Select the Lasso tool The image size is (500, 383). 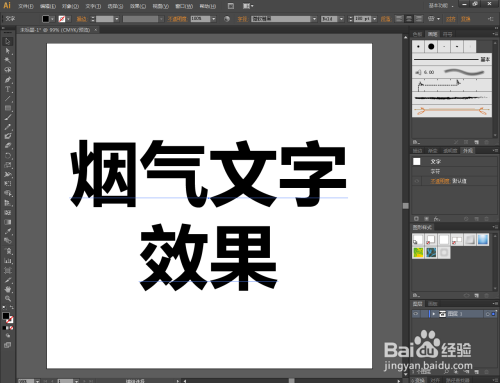coord(8,70)
